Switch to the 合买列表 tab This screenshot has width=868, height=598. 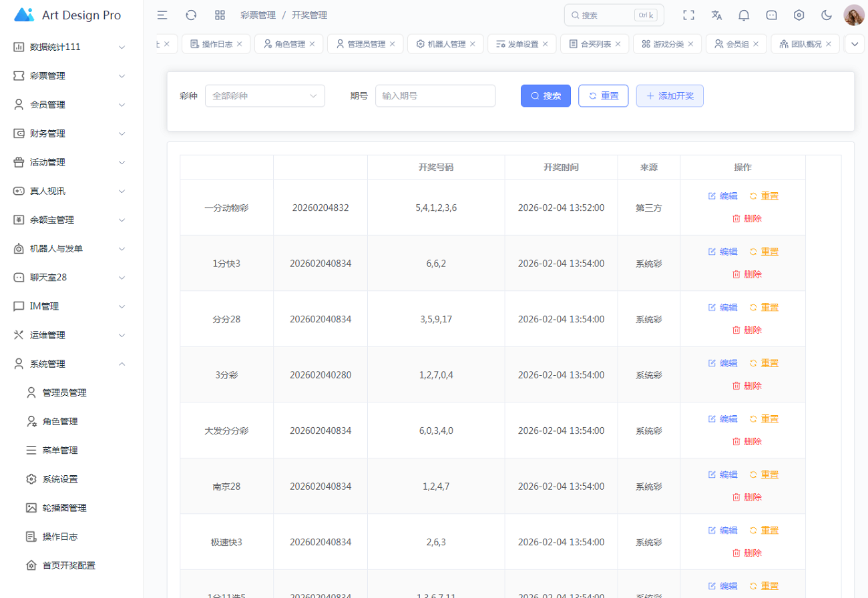(590, 44)
